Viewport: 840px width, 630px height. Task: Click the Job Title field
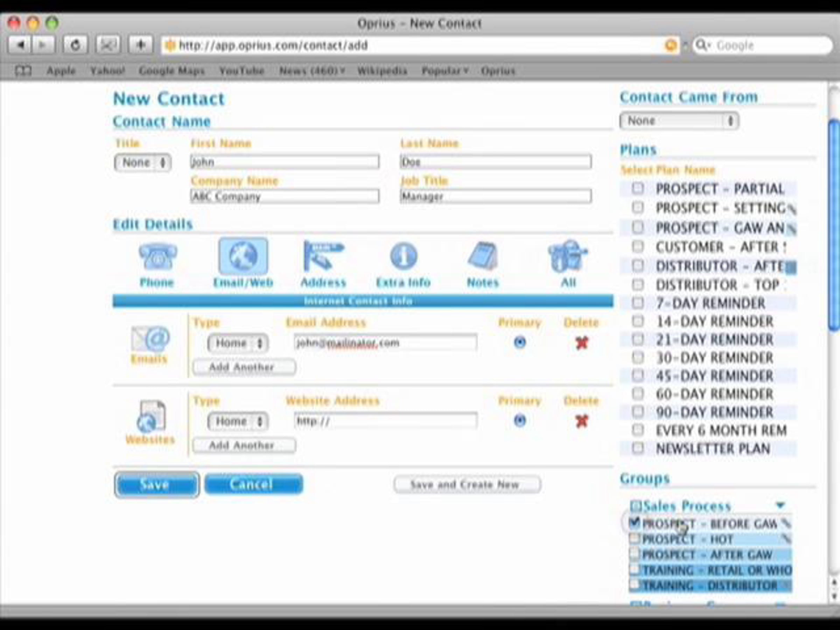[496, 196]
